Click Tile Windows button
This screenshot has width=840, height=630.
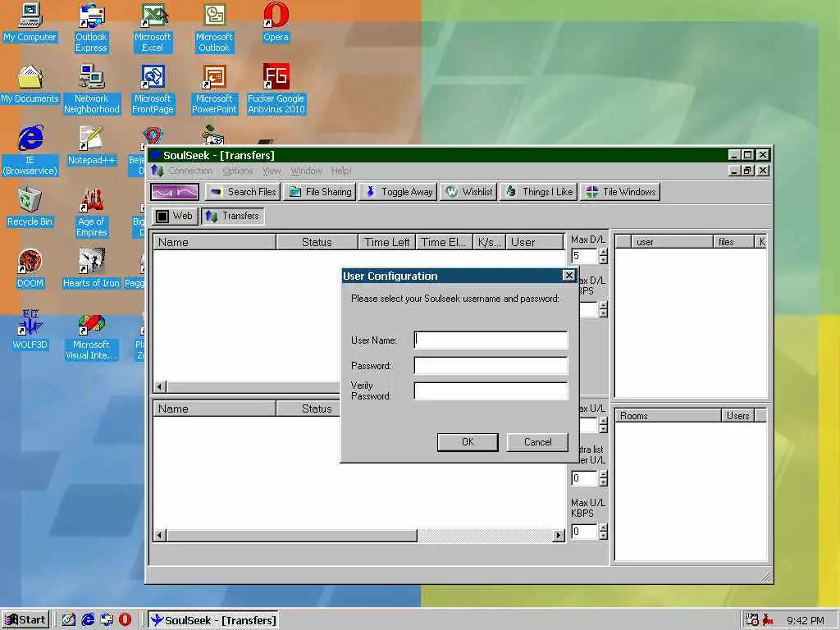pyautogui.click(x=620, y=192)
